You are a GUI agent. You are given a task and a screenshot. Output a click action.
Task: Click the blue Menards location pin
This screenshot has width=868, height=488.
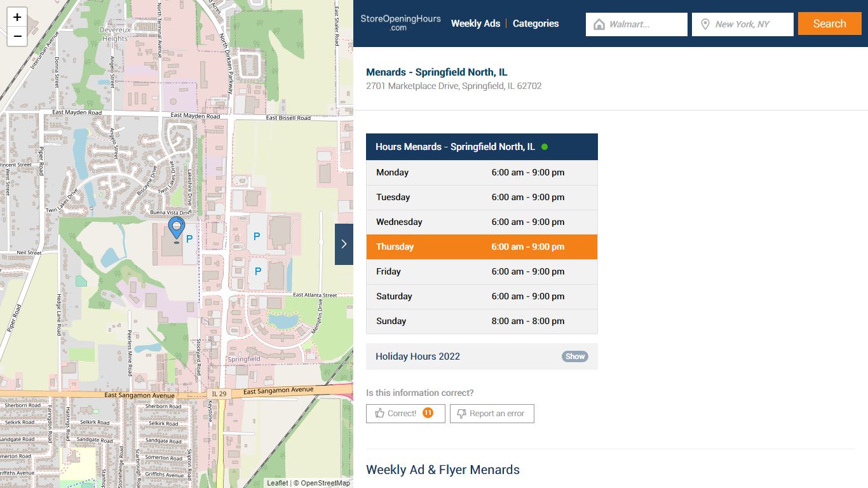(x=176, y=229)
